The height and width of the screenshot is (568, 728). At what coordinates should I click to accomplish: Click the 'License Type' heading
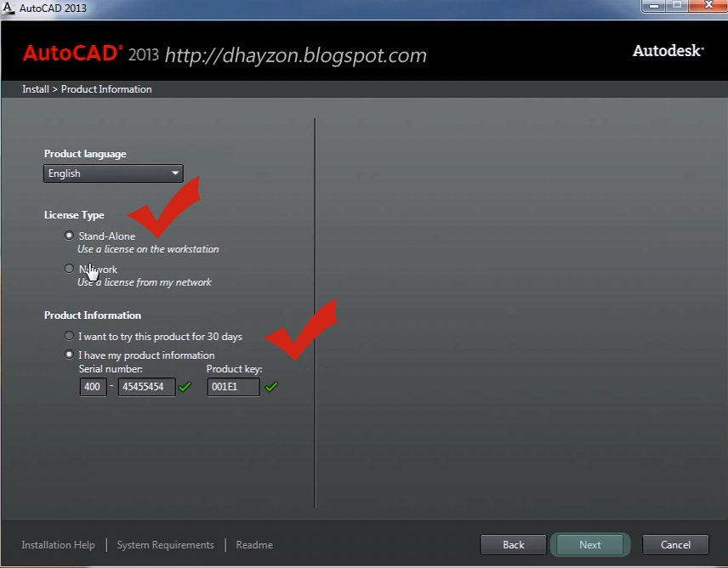click(74, 215)
